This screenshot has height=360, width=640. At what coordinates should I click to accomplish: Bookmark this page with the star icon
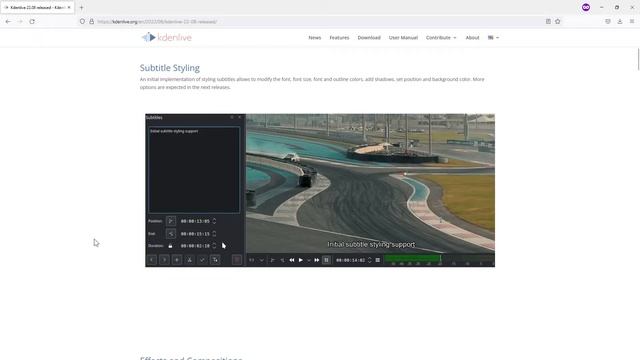(558, 22)
